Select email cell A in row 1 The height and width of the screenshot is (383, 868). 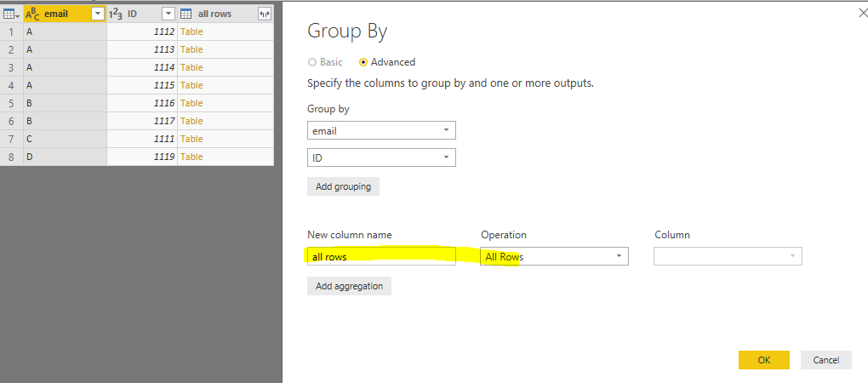[65, 31]
